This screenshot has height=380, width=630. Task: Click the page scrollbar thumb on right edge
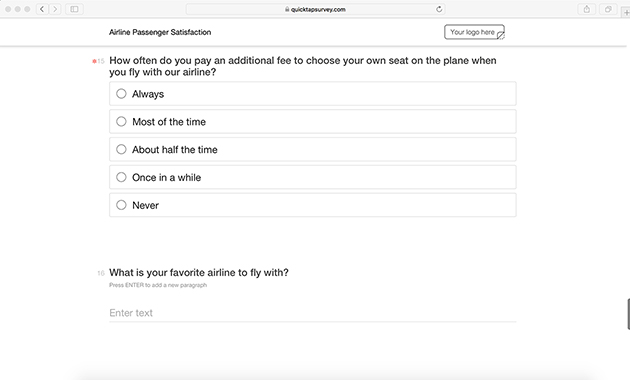tap(628, 314)
